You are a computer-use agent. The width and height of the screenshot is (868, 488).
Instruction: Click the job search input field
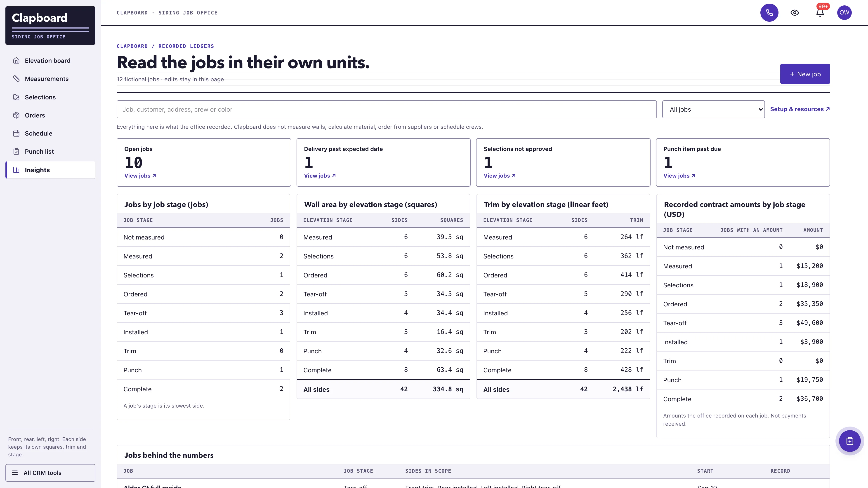(x=387, y=109)
